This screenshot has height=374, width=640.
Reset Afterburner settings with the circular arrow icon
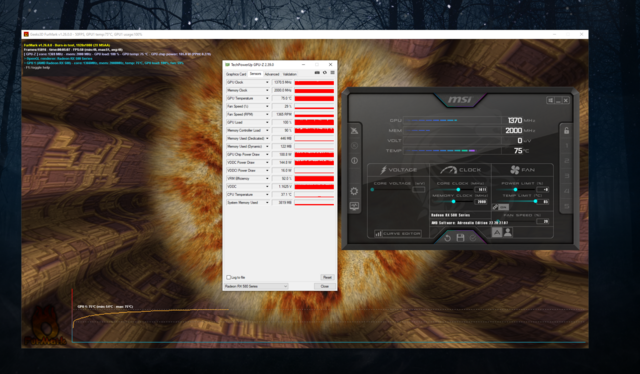pyautogui.click(x=448, y=238)
